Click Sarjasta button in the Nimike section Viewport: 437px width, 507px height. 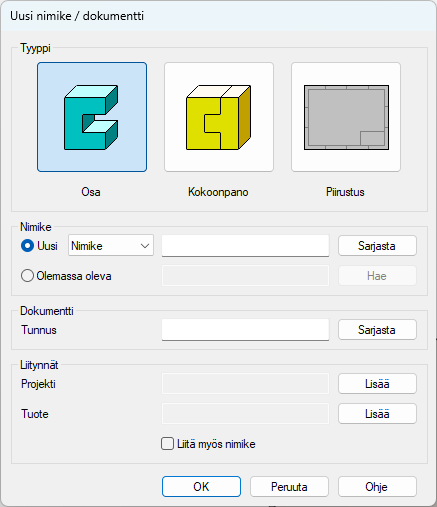pyautogui.click(x=377, y=246)
